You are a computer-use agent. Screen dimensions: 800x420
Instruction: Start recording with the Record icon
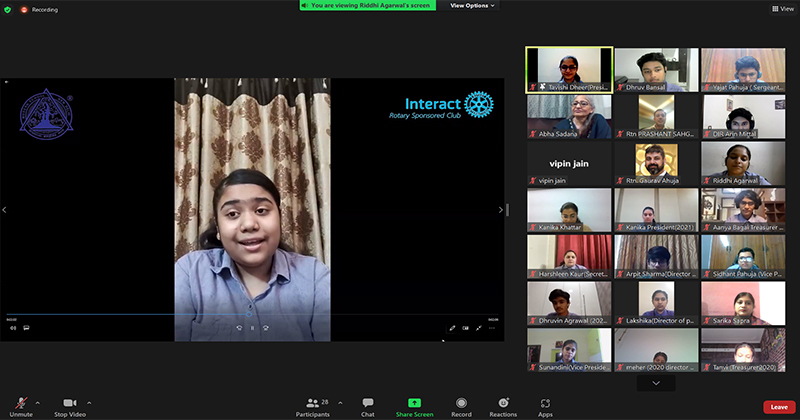click(x=461, y=405)
